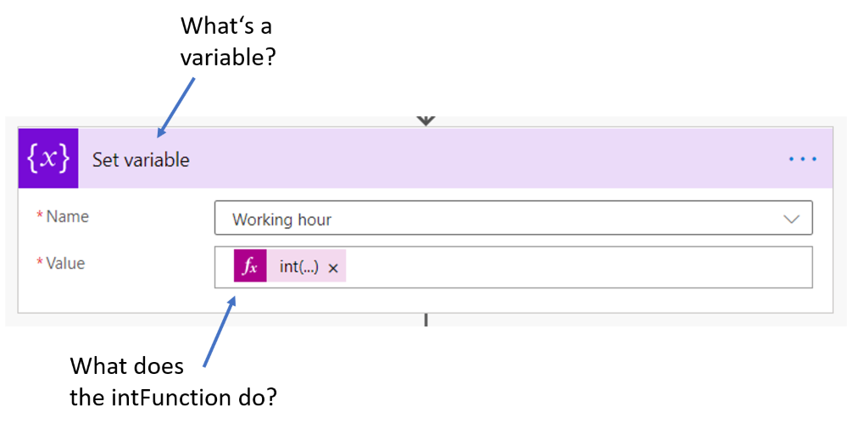Image resolution: width=868 pixels, height=429 pixels.
Task: Click the purple curly-brace variable icon
Action: pos(48,159)
